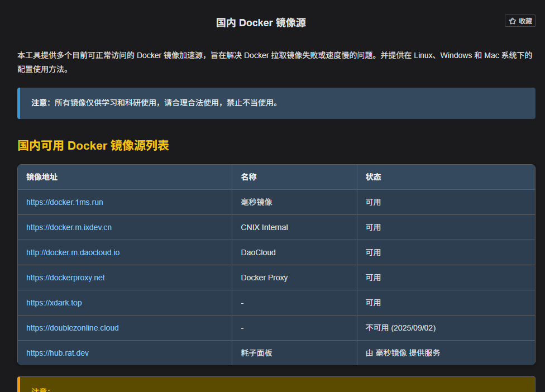545x392 pixels.
Task: Click the 镜像地址 column header
Action: (125, 177)
